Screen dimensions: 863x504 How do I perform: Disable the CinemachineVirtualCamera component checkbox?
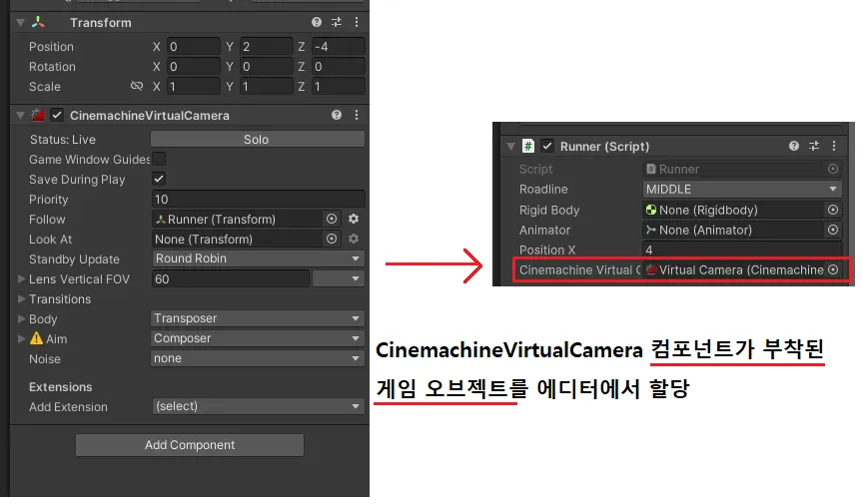57,115
